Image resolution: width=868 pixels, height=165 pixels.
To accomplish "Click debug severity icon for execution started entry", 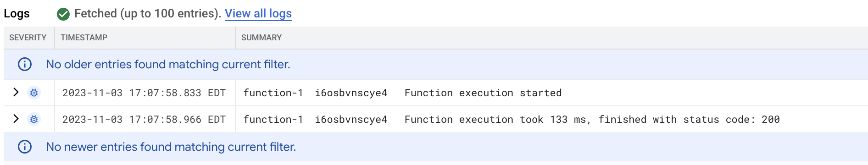I will (x=34, y=93).
